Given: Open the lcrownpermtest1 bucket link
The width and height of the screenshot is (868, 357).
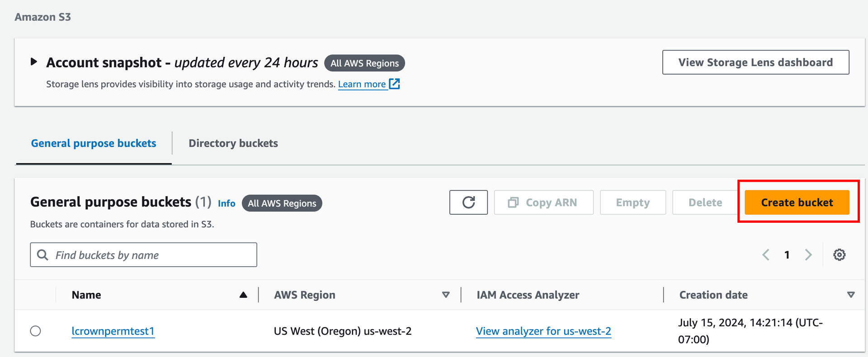Looking at the screenshot, I should coord(113,331).
